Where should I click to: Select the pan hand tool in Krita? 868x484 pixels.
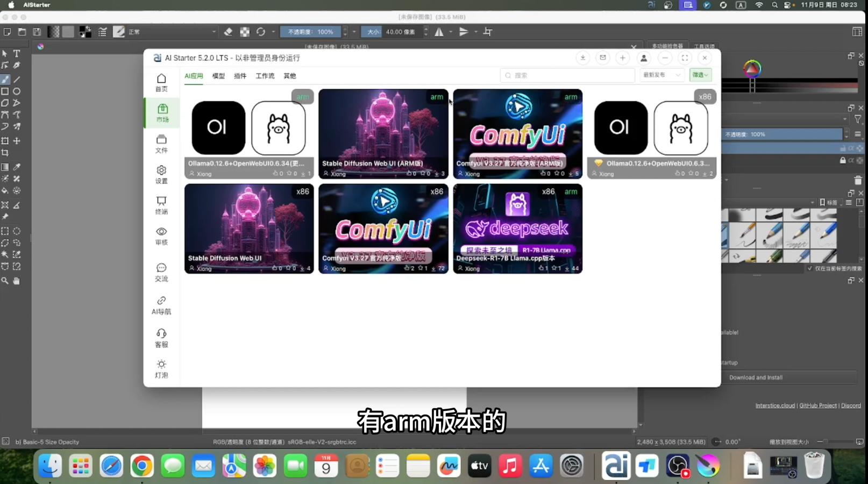(17, 280)
